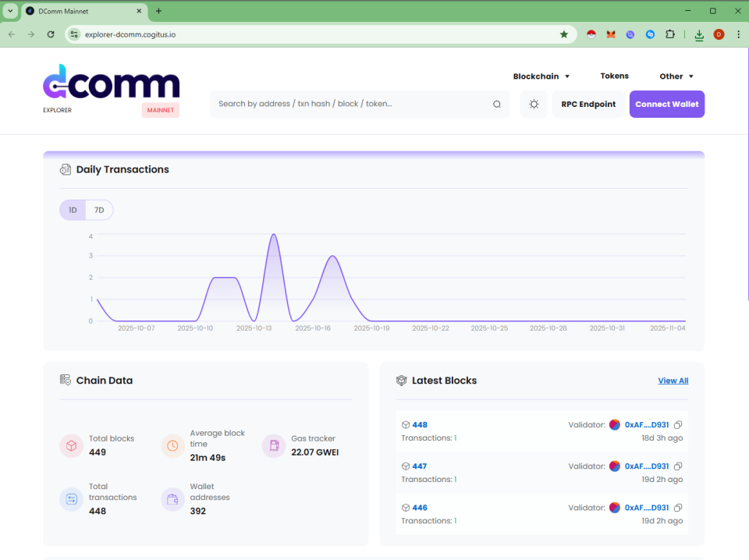
Task: Click the Total blocks cube icon
Action: 72,445
